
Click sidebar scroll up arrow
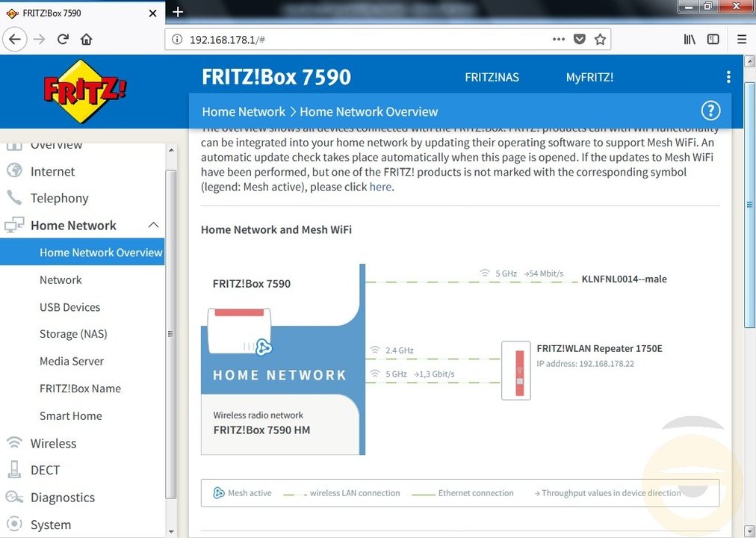pyautogui.click(x=171, y=150)
